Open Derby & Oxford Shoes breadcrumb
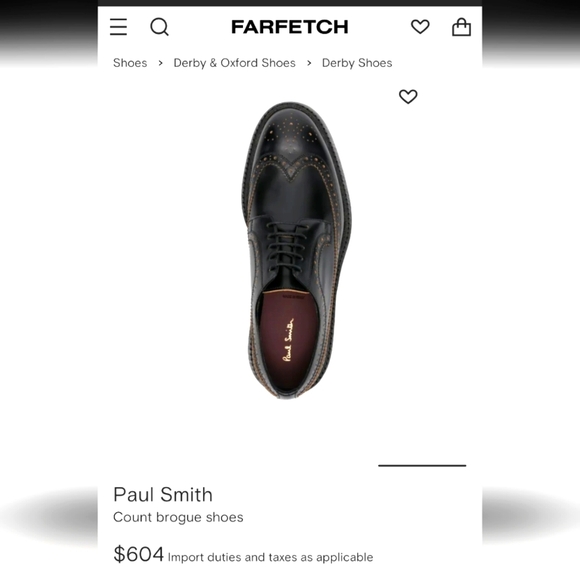580x580 pixels. click(x=235, y=63)
